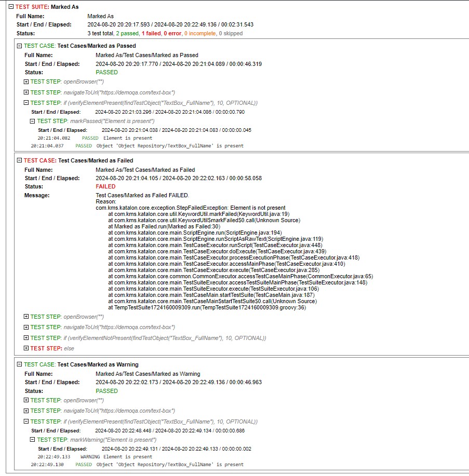The width and height of the screenshot is (469, 476).
Task: Expand navigateToUrl step under Marked as Warning
Action: click(x=26, y=411)
